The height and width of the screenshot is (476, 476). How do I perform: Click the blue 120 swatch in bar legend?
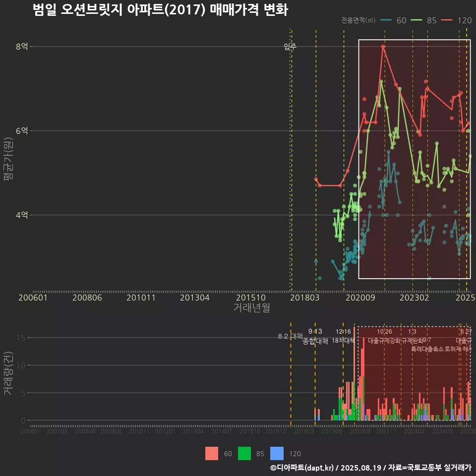[x=277, y=454]
